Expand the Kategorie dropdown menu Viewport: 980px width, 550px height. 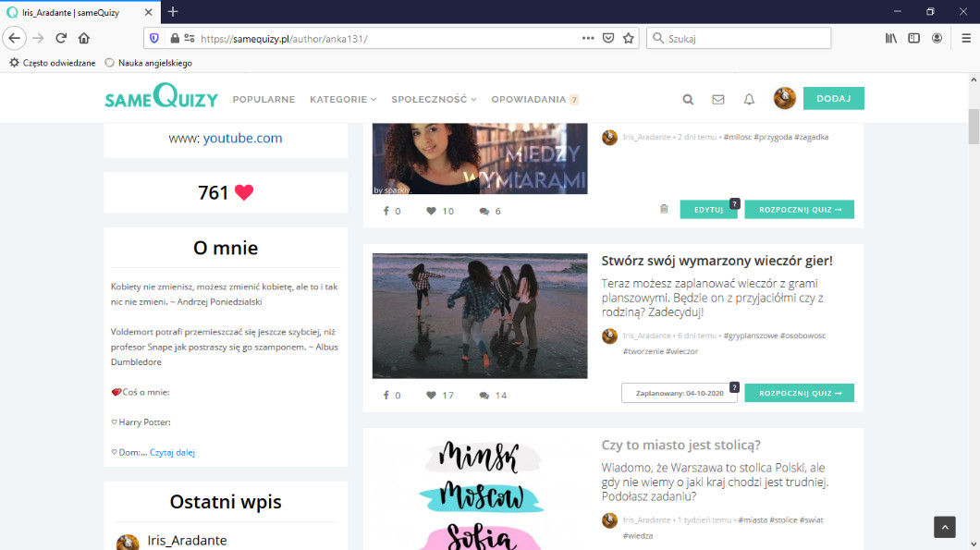click(x=343, y=100)
